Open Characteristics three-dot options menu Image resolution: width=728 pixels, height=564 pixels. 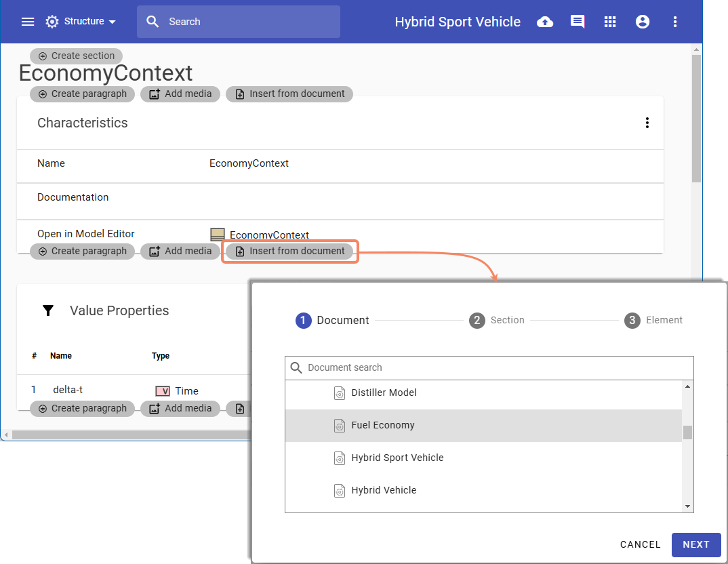647,123
